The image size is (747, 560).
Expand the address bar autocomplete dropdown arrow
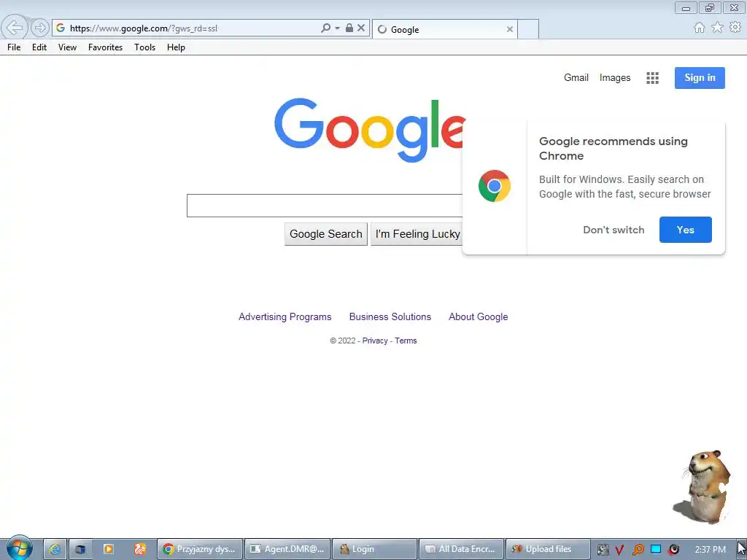pos(337,28)
